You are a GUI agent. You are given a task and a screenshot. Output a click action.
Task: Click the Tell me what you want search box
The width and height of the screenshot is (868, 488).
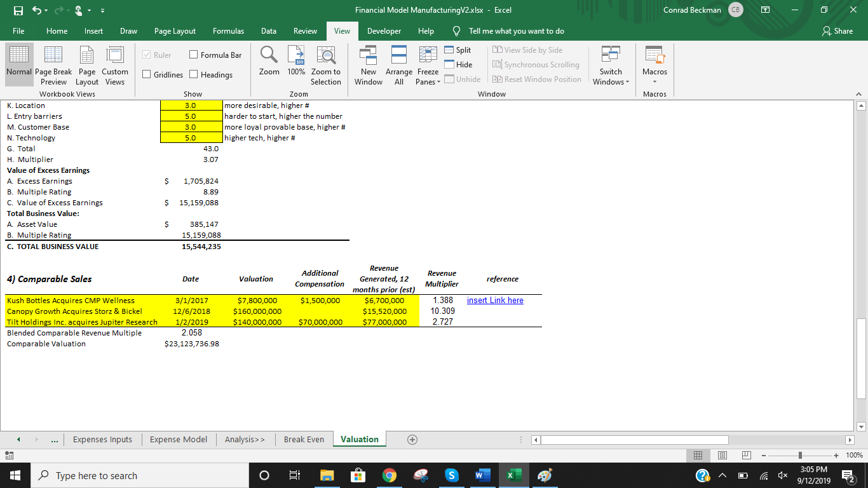pos(516,30)
